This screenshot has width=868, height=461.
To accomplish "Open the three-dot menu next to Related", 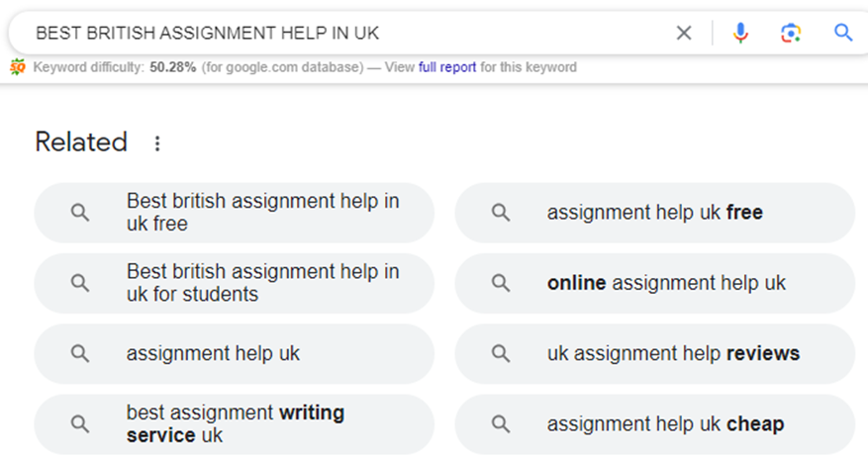I will tap(157, 143).
